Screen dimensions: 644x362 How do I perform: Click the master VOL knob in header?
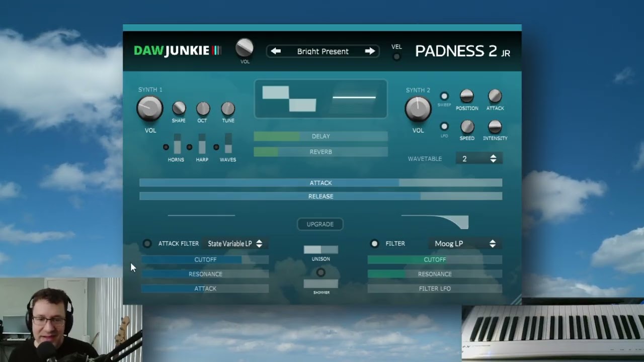[245, 48]
